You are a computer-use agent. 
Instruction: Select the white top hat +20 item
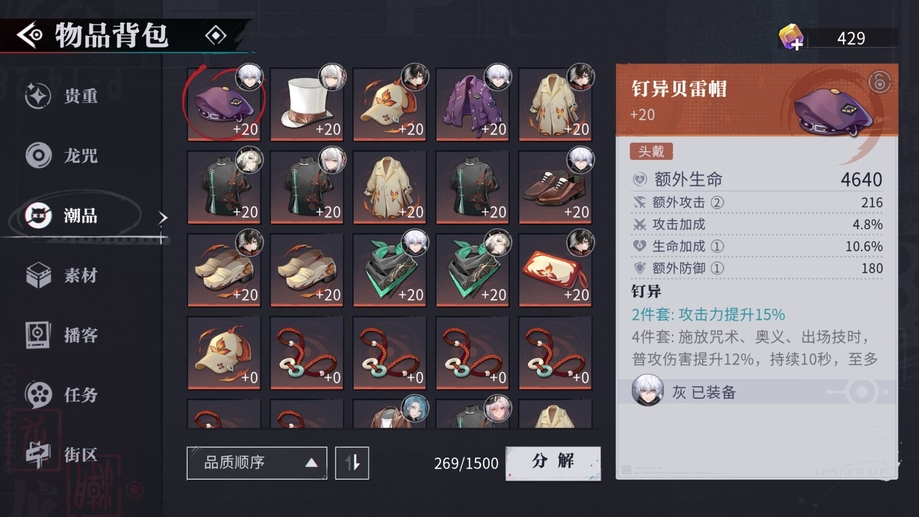point(307,104)
